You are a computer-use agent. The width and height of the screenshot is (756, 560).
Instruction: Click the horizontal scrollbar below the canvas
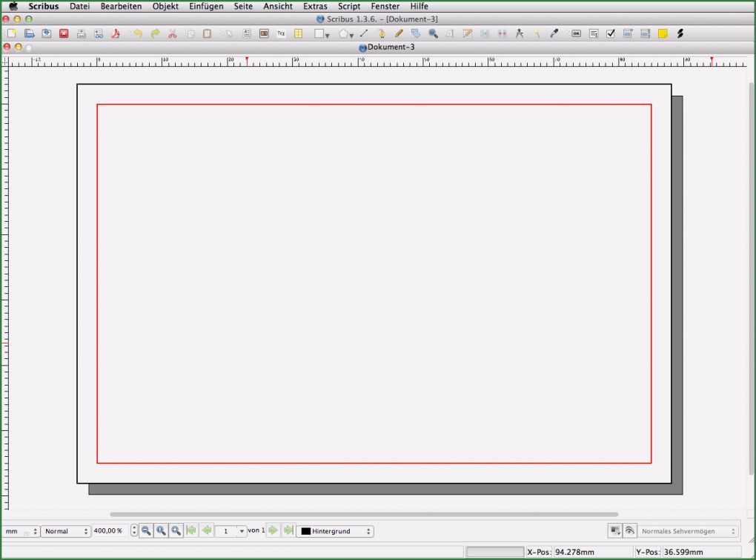(363, 514)
